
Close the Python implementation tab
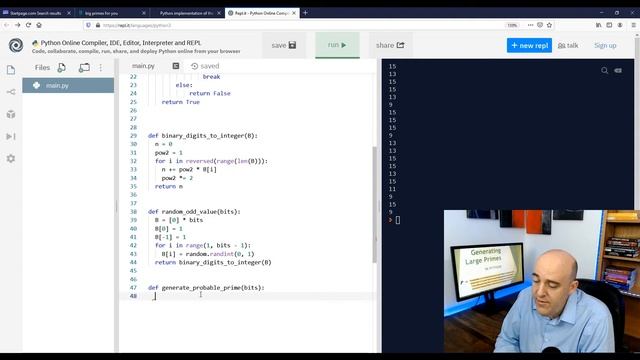[x=219, y=13]
